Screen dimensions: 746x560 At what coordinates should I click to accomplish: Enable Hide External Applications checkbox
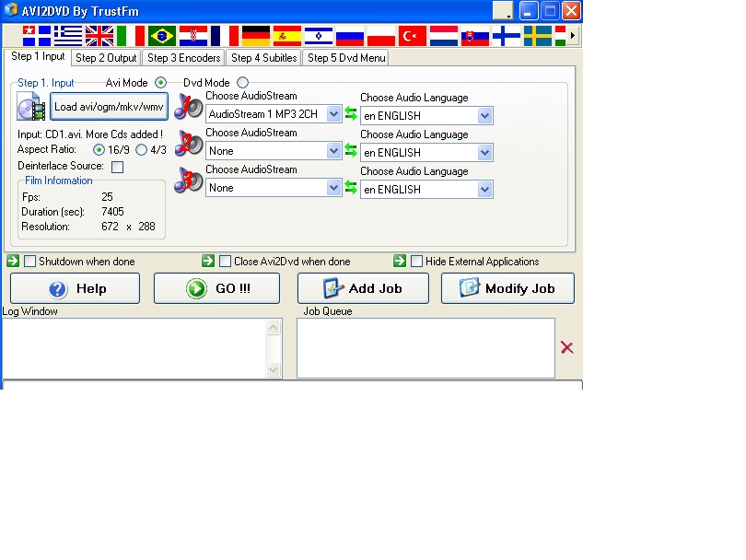417,262
